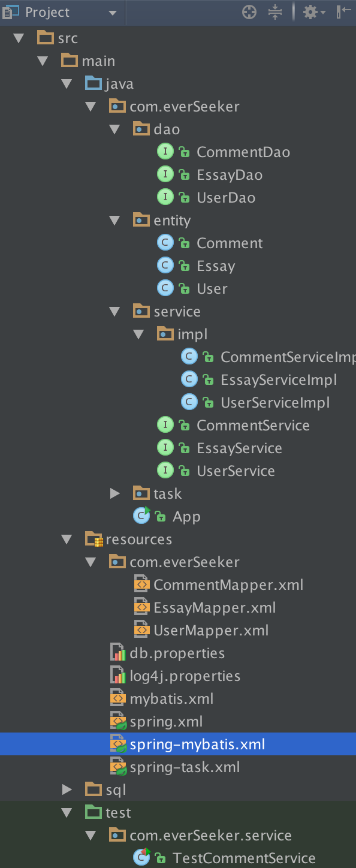
Task: Click the CommentMapper.xml file icon
Action: (x=141, y=584)
